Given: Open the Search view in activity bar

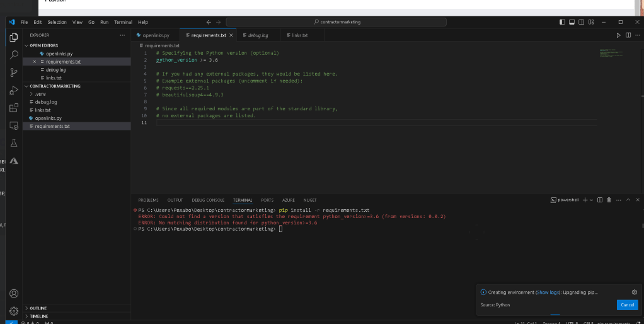Looking at the screenshot, I should tap(14, 55).
